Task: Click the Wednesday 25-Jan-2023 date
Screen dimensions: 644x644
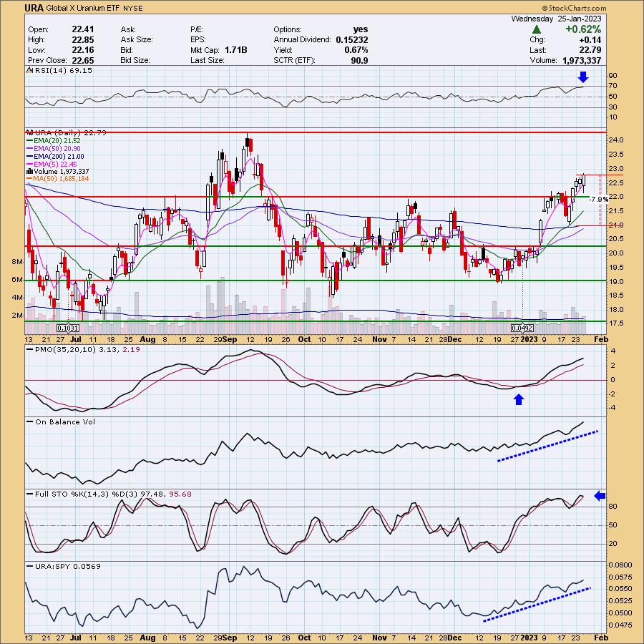Action: click(x=556, y=19)
